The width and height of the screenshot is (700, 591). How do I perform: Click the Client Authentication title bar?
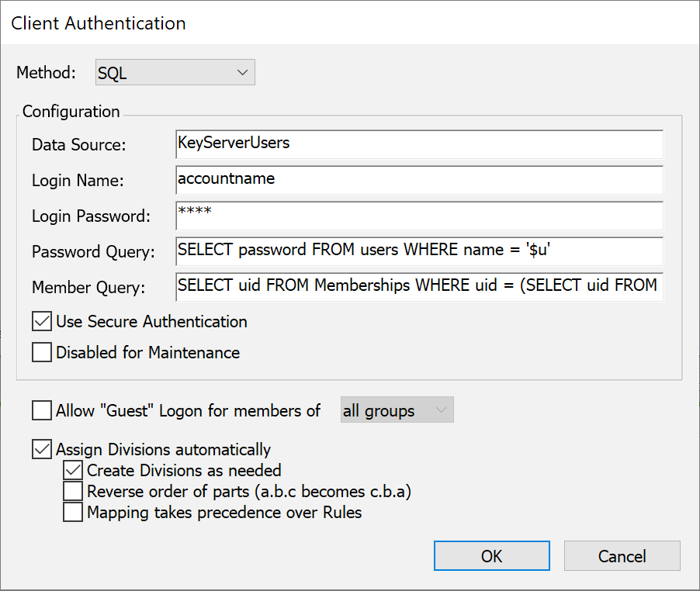349,22
